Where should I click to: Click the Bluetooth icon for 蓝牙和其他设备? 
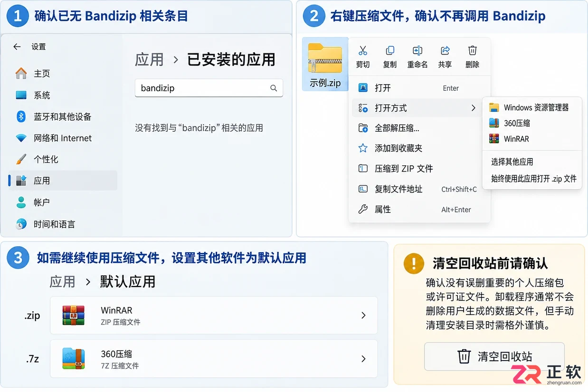[x=21, y=116]
